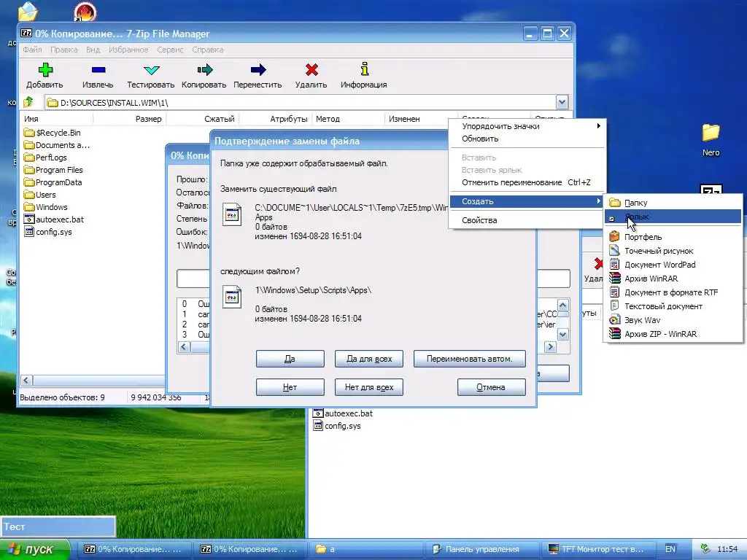Click the path field D:\SOURCES\INSTALL.WIM\1\

point(300,102)
